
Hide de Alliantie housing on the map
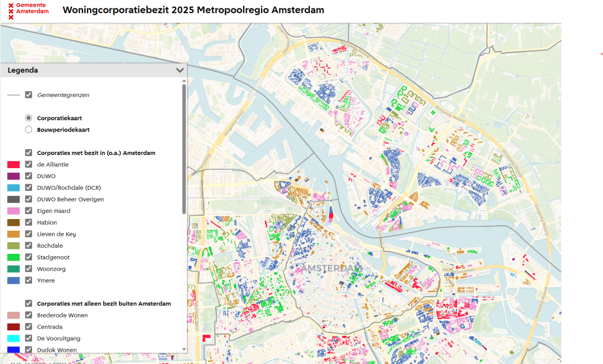28,164
